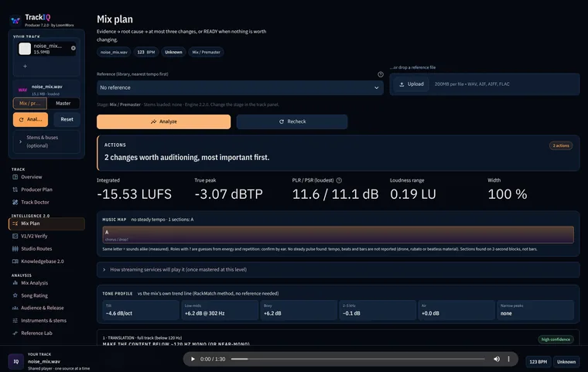Click the Reference Lab icon
This screenshot has height=372, width=588.
click(15, 333)
